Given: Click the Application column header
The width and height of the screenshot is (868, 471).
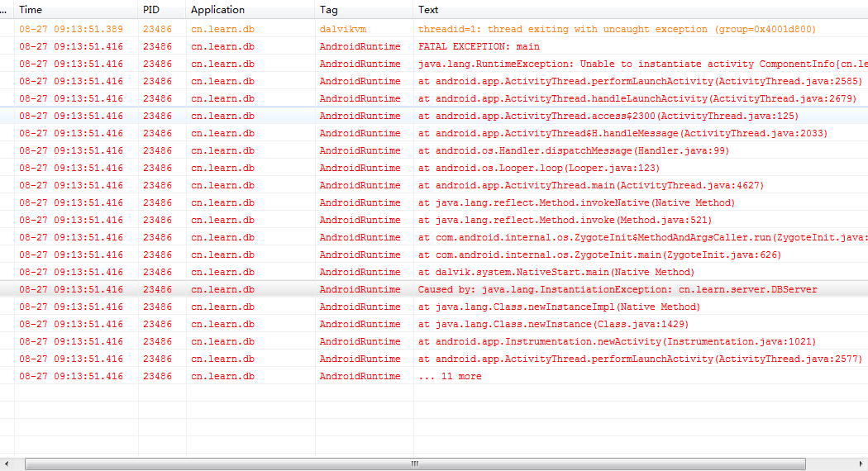Looking at the screenshot, I should pyautogui.click(x=250, y=9).
